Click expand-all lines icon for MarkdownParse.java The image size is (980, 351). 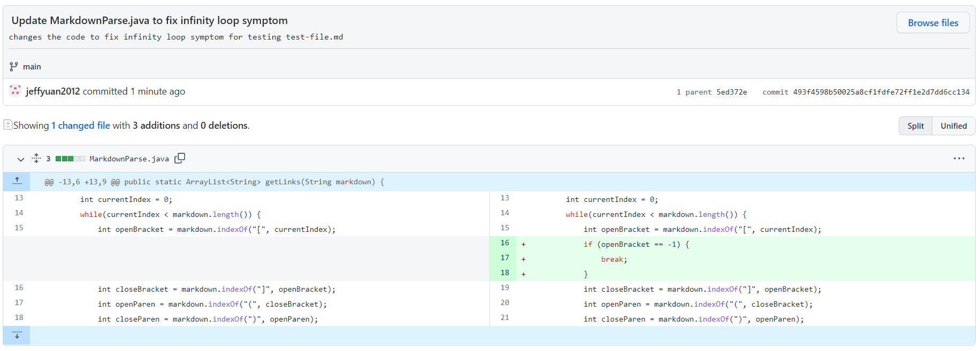tap(36, 158)
